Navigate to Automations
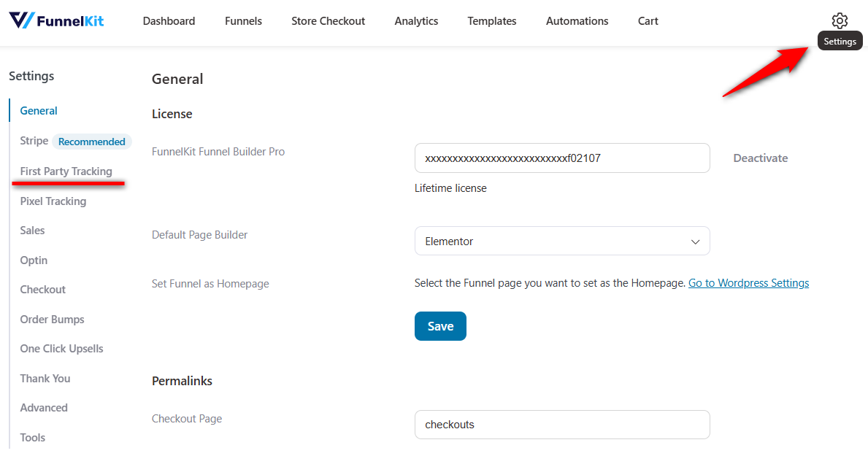This screenshot has height=456, width=868. pos(577,21)
